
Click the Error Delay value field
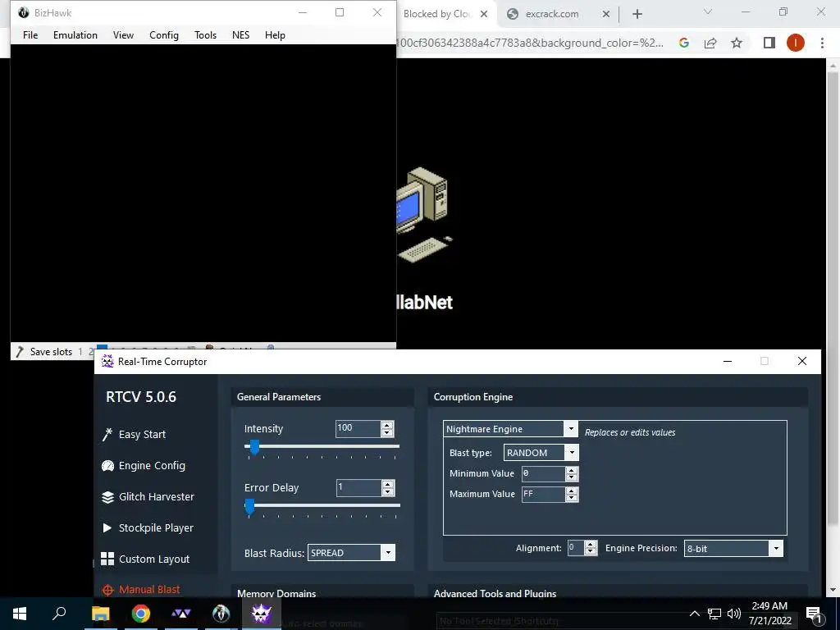358,487
